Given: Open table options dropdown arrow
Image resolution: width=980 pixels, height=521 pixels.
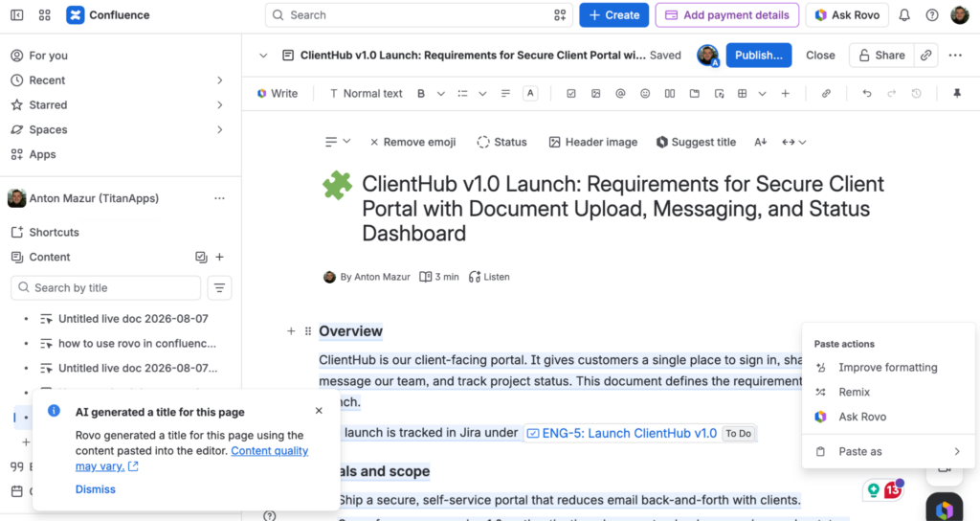Looking at the screenshot, I should point(762,93).
